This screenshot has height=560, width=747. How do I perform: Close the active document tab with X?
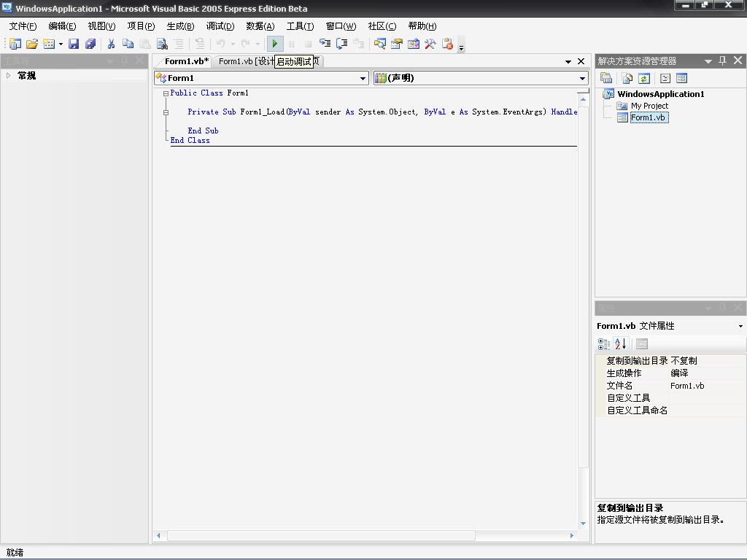coord(581,61)
